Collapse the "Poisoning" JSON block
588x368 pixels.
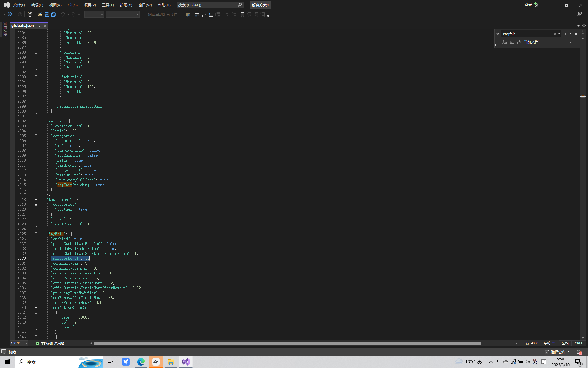coord(36,52)
